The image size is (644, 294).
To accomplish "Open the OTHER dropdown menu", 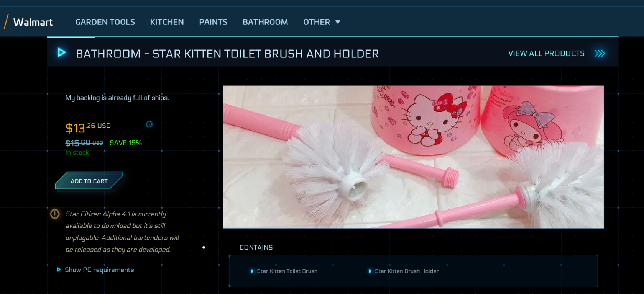I will pyautogui.click(x=321, y=22).
